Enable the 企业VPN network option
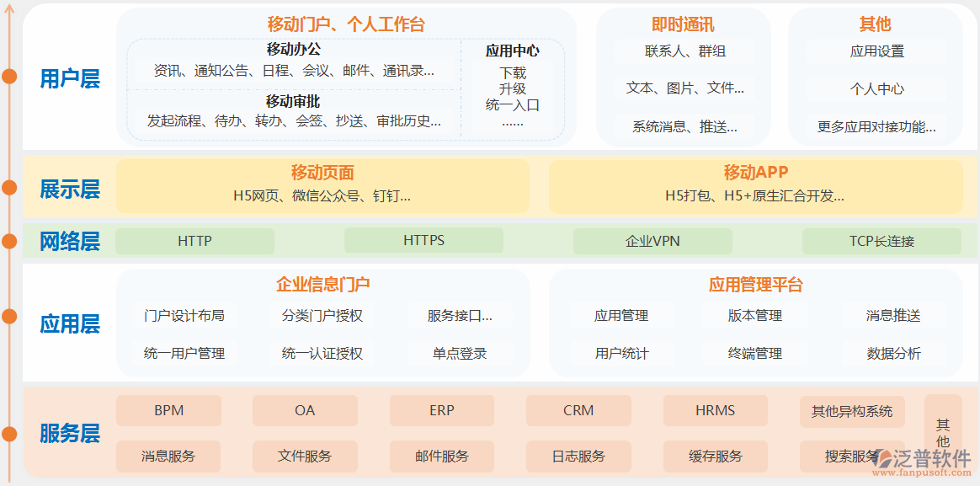980x486 pixels. [652, 240]
